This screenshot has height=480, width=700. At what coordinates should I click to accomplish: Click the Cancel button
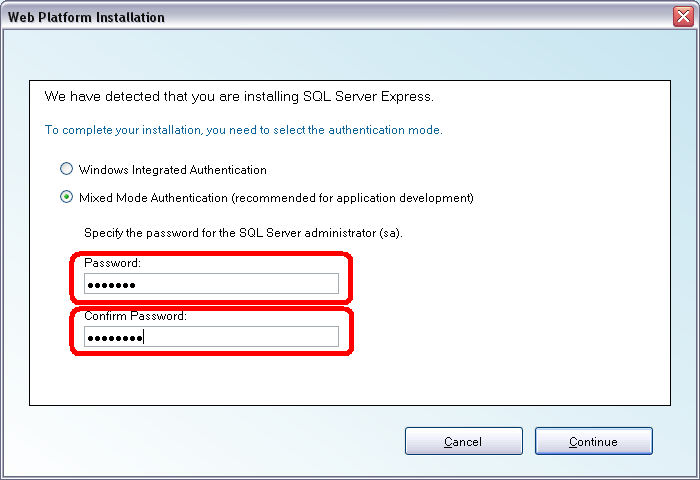click(x=463, y=441)
